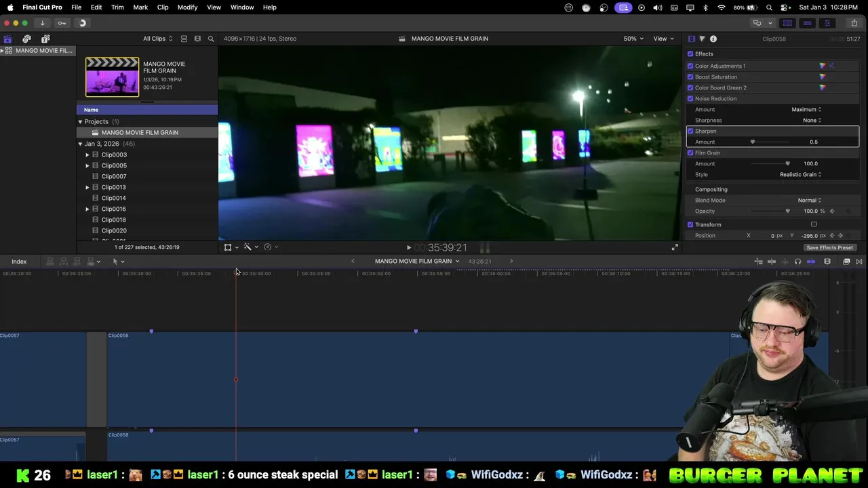This screenshot has height=488, width=868.
Task: Open Sharpness None dropdown
Action: point(812,120)
